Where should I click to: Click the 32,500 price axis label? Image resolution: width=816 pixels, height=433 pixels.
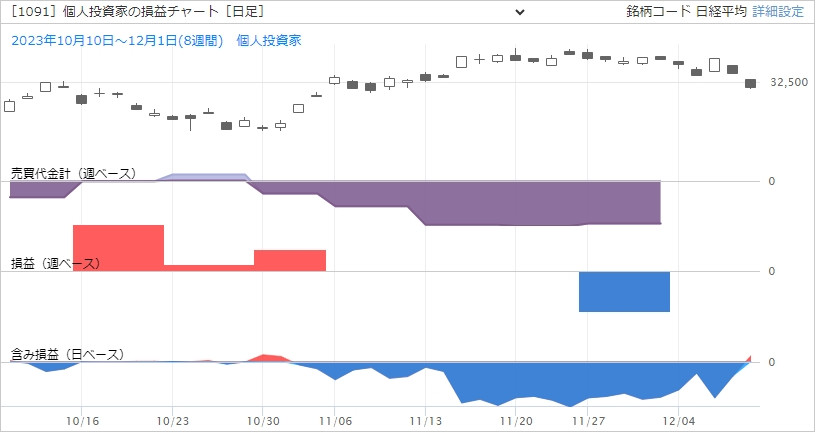click(789, 84)
